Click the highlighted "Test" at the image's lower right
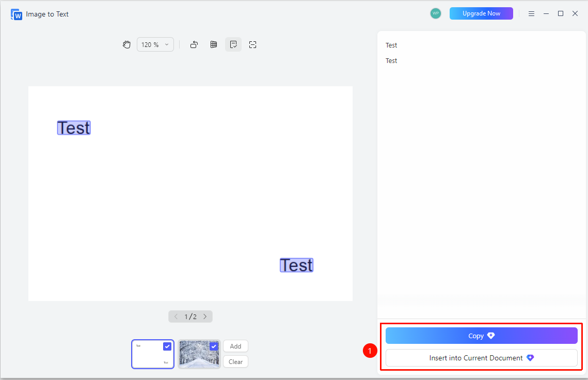 pyautogui.click(x=297, y=265)
